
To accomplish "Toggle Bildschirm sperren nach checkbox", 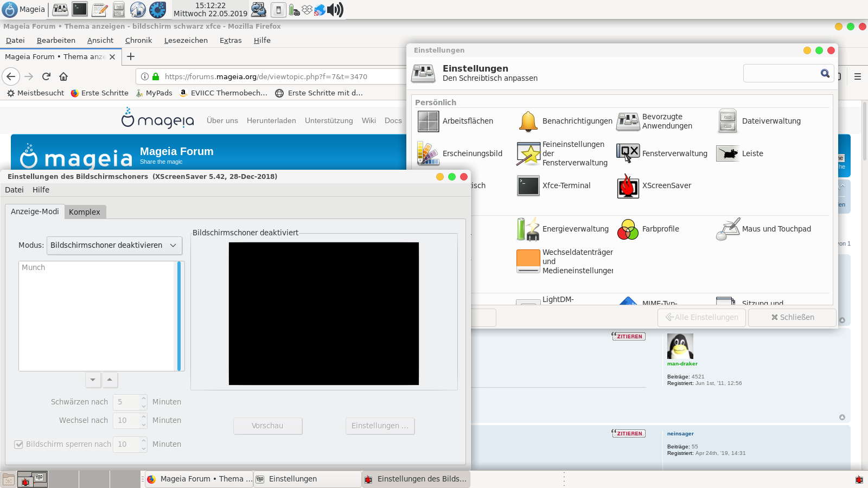I will pyautogui.click(x=18, y=444).
